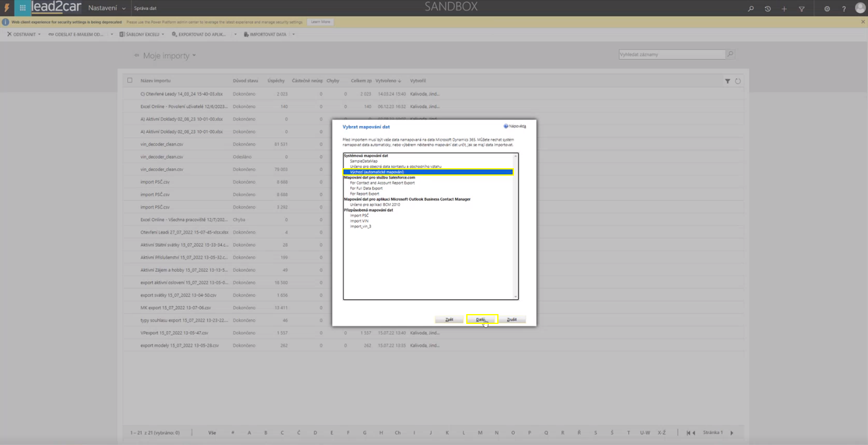Click the plus quick create icon
The image size is (868, 445).
(x=784, y=9)
